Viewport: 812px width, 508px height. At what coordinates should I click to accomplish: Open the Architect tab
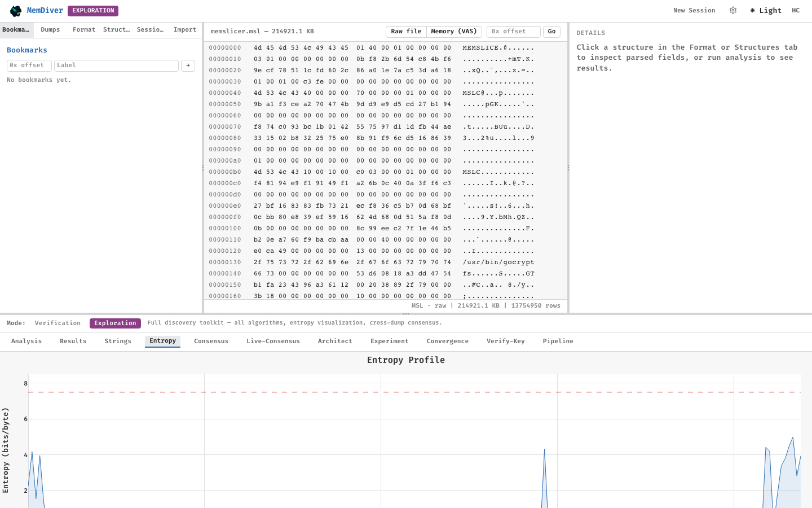click(335, 341)
